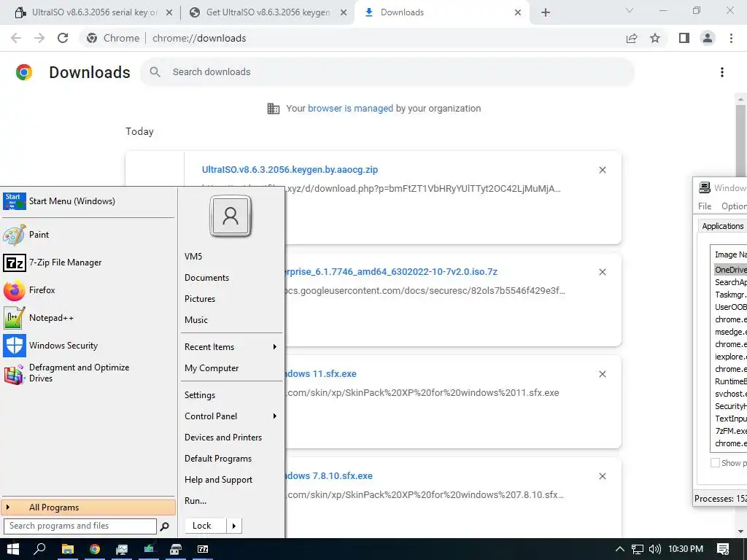Remove UltraISO keygen zip from downloads list
Viewport: 747px width, 560px height.
tap(603, 170)
